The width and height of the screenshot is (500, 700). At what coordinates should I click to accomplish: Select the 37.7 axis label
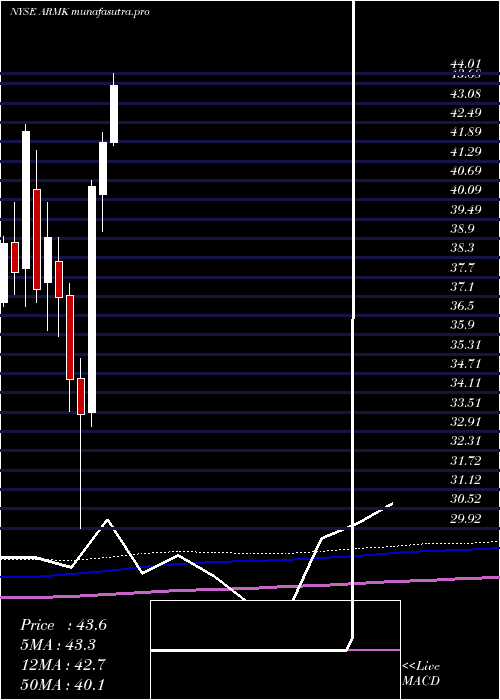462,268
